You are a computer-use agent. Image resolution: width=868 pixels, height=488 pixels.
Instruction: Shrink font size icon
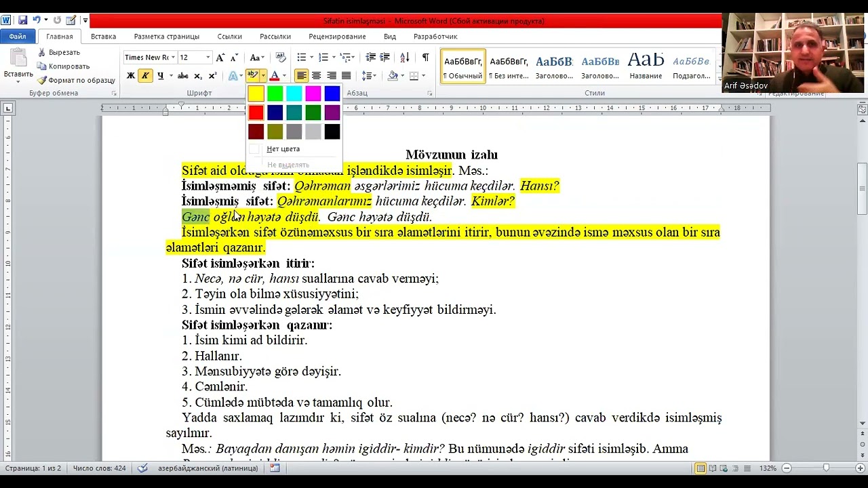point(234,58)
